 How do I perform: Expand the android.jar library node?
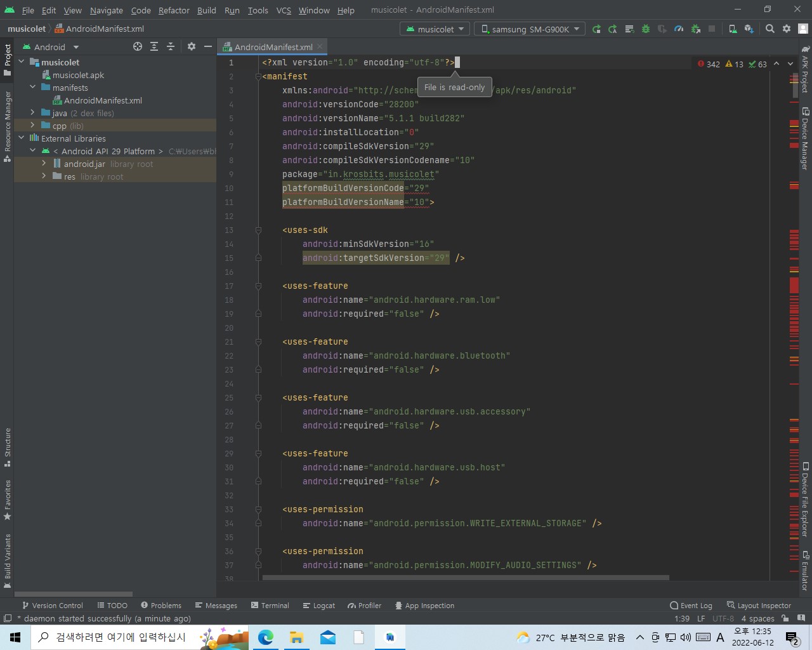pos(44,164)
